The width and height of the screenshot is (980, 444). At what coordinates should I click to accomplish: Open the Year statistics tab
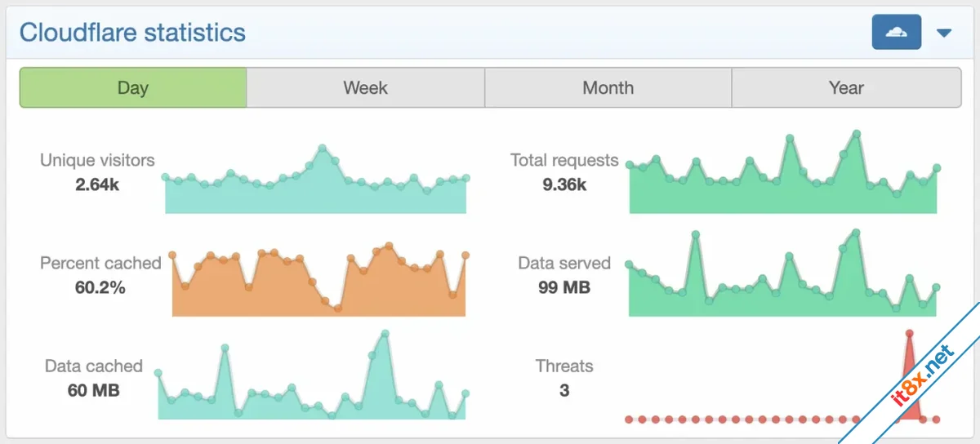point(846,87)
